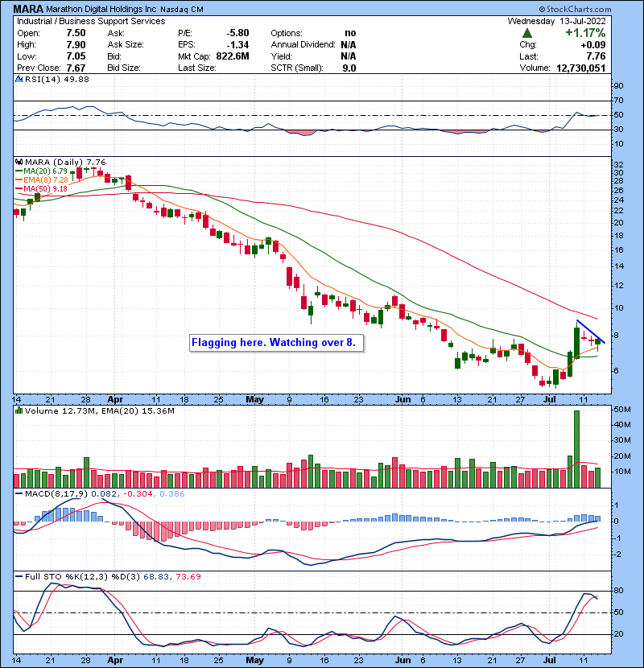
Task: Click the Nasdaq CM exchange label
Action: [182, 10]
